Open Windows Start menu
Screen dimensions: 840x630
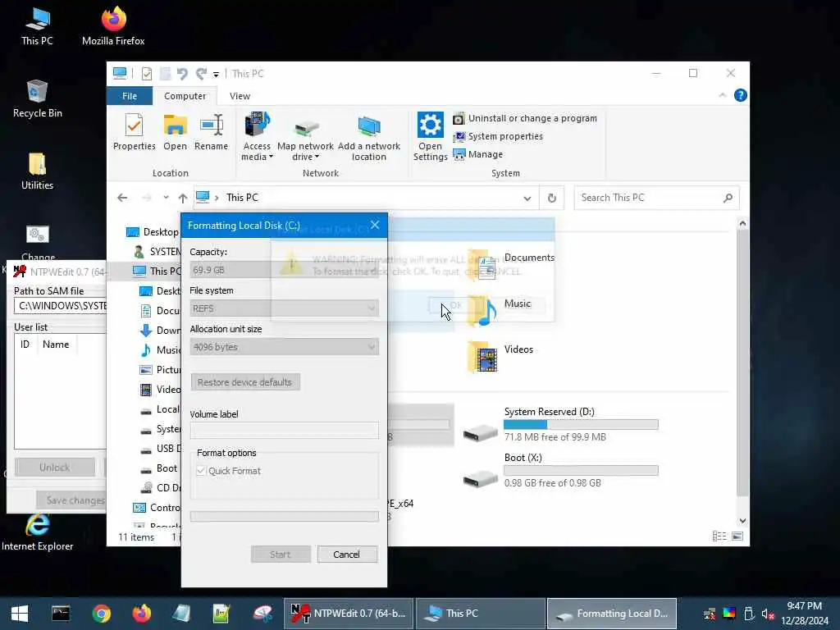(x=20, y=614)
